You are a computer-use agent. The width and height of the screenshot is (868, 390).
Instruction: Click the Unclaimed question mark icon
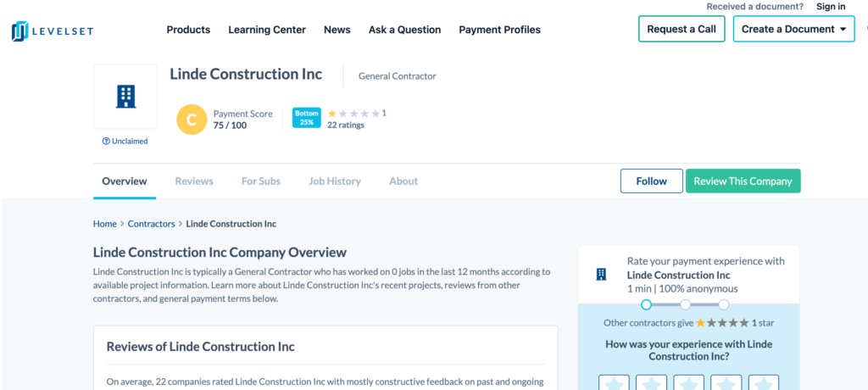click(x=106, y=142)
